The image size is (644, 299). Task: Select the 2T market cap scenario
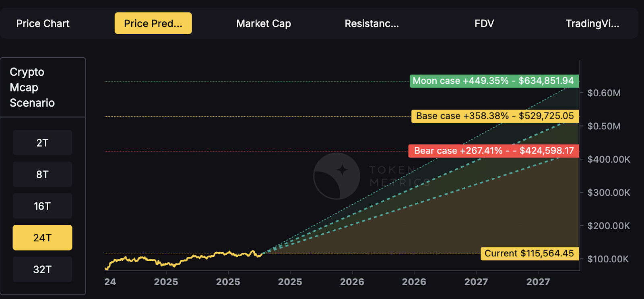42,143
